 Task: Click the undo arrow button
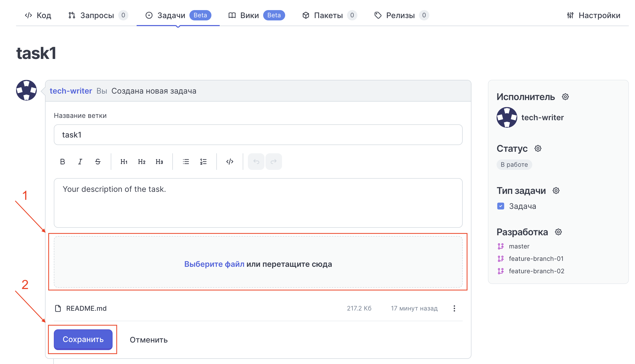(x=256, y=162)
